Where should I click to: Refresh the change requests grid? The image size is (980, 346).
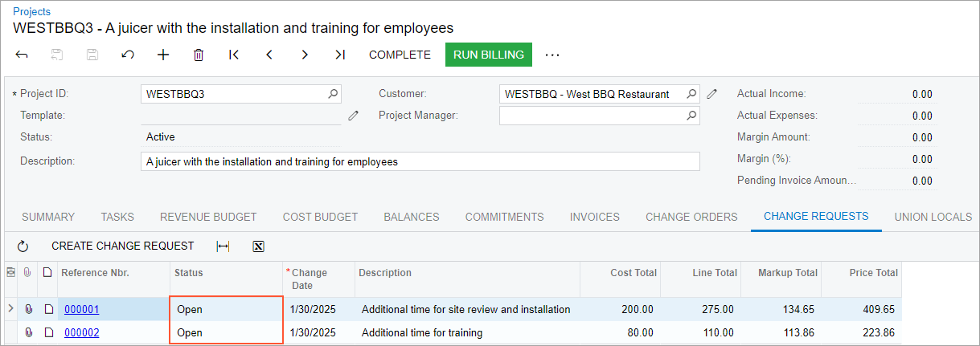coord(23,246)
